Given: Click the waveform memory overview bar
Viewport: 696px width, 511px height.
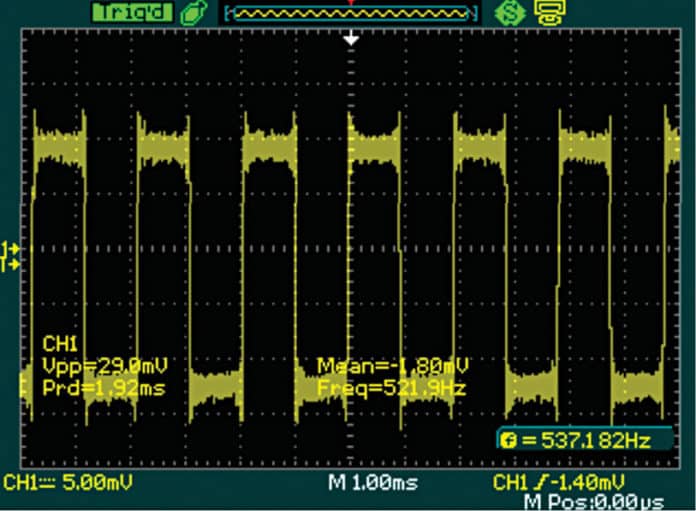Looking at the screenshot, I should point(351,13).
